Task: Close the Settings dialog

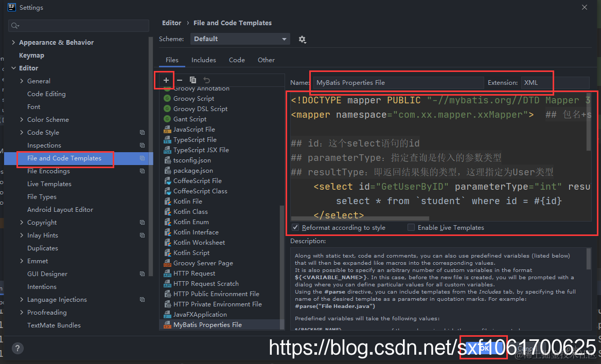Action: point(584,7)
